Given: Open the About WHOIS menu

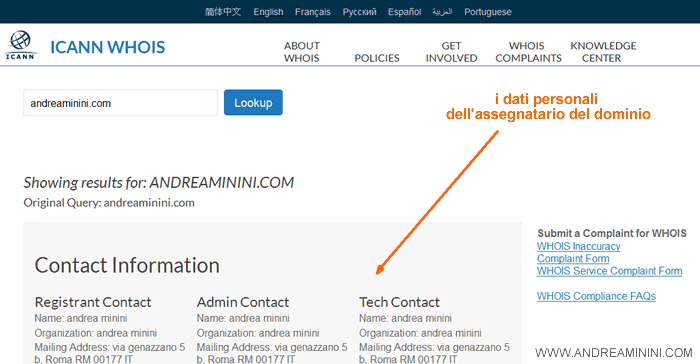Looking at the screenshot, I should point(302,52).
